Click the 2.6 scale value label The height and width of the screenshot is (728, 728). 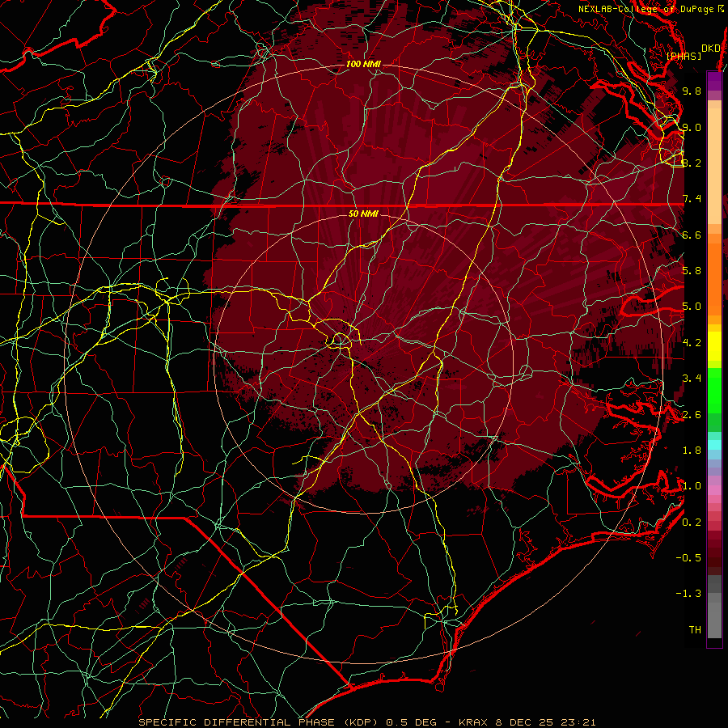tap(692, 415)
